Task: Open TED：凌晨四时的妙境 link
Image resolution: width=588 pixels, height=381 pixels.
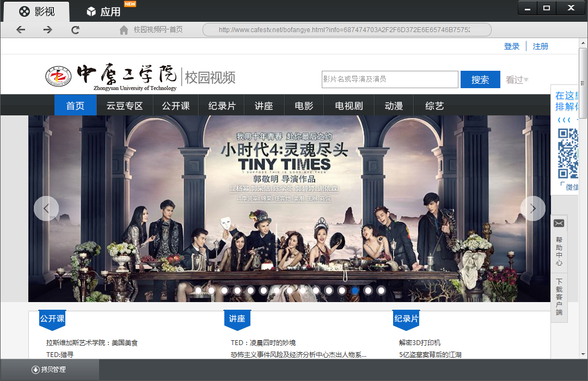Action: pos(264,343)
